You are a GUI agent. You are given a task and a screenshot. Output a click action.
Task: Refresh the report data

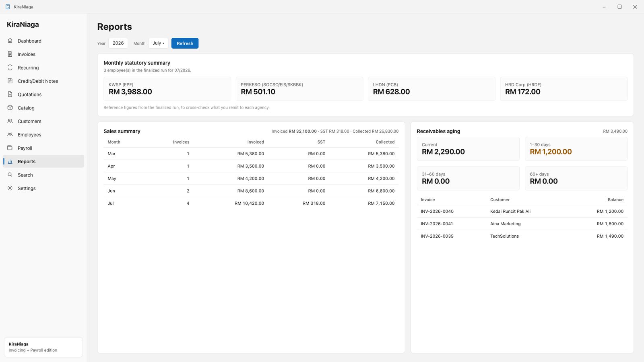185,43
